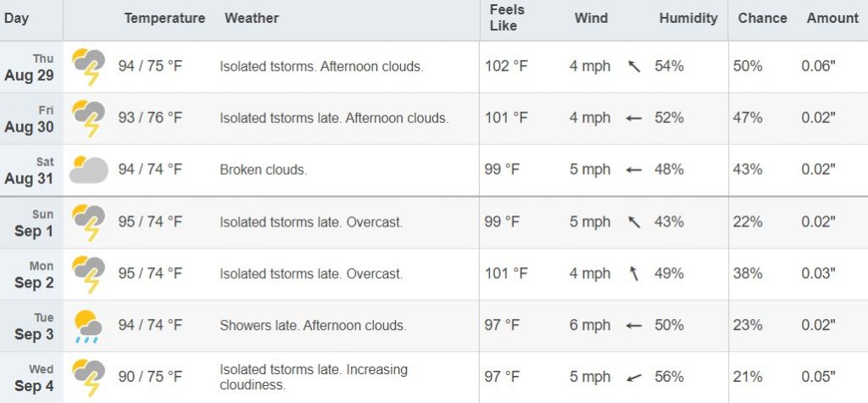Click the thunderstorm icon for Sun Sep 1
The width and height of the screenshot is (868, 403).
pyautogui.click(x=88, y=222)
